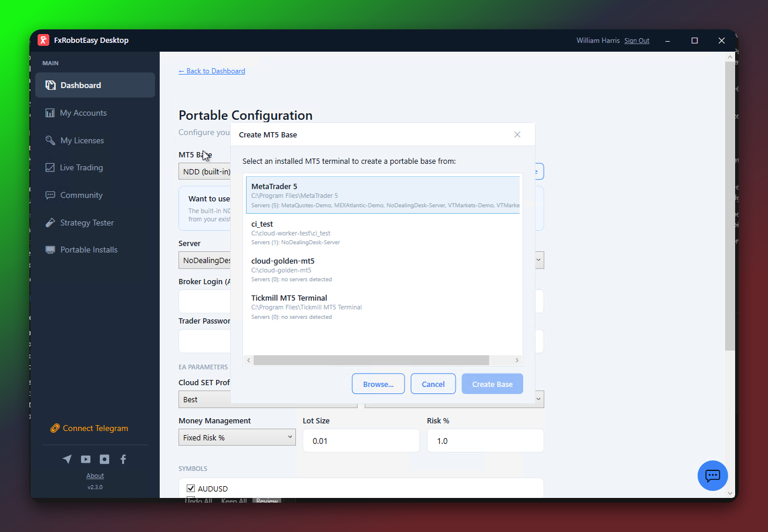The width and height of the screenshot is (768, 532).
Task: Open My Accounts chart icon in sidebar
Action: pos(50,113)
